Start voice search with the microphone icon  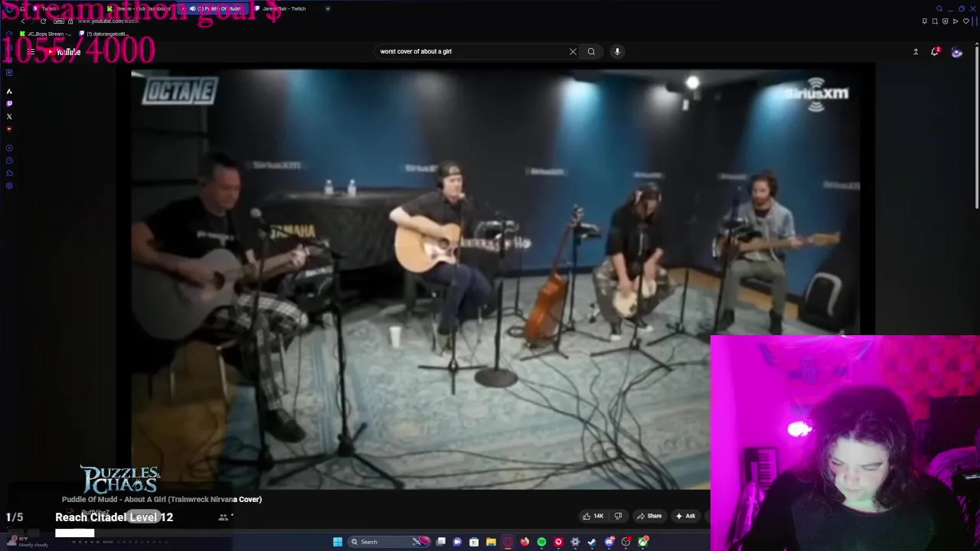(x=617, y=51)
